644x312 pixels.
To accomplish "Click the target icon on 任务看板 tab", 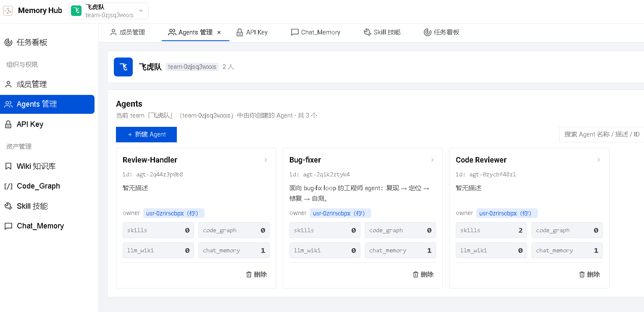I will coord(428,32).
